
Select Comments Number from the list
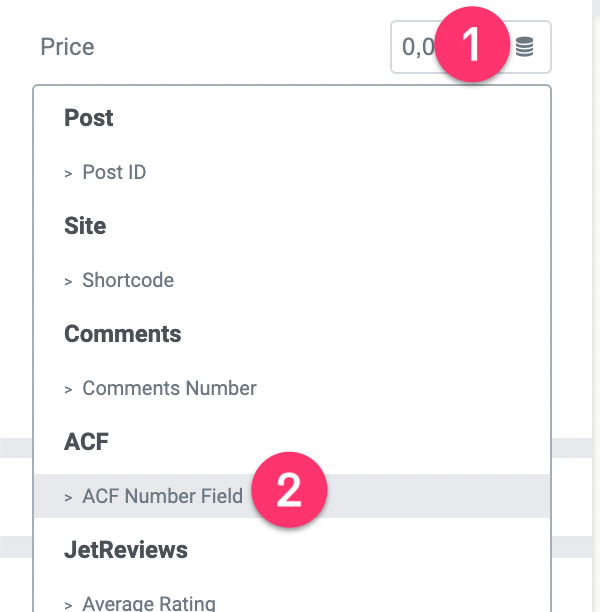[x=292, y=388]
